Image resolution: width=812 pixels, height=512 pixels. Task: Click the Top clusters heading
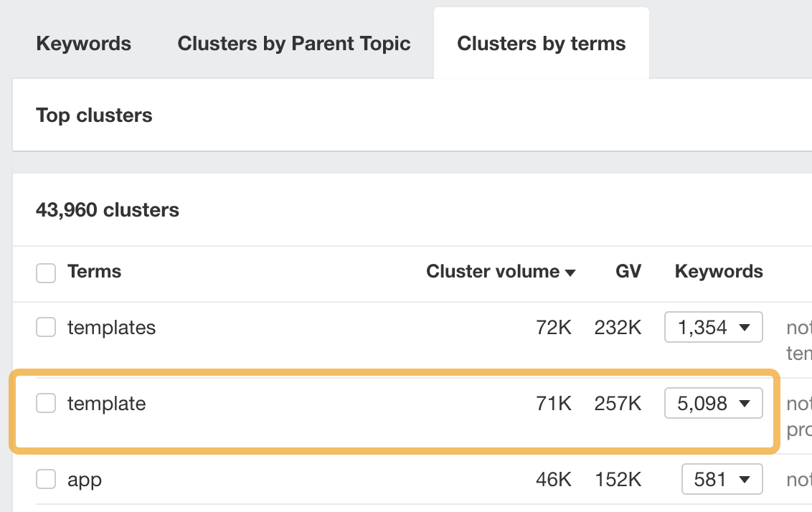click(x=94, y=115)
